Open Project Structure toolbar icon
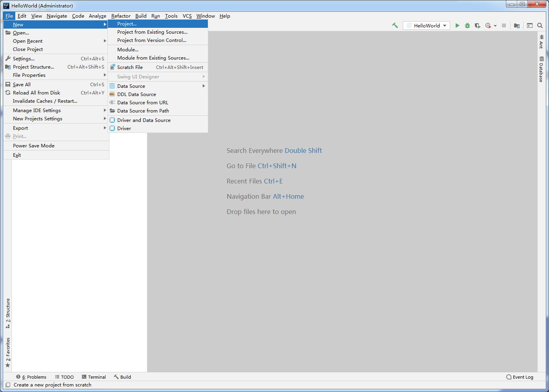 (517, 25)
